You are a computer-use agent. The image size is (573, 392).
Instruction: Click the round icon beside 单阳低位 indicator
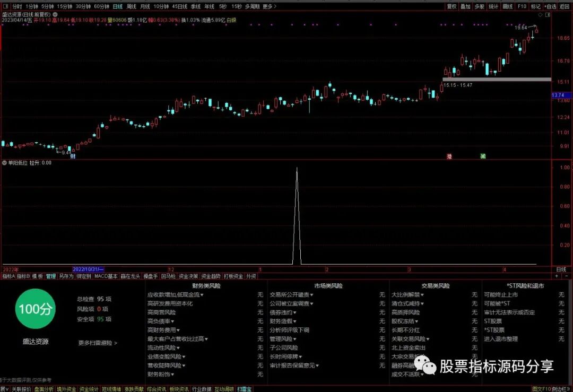click(x=4, y=163)
